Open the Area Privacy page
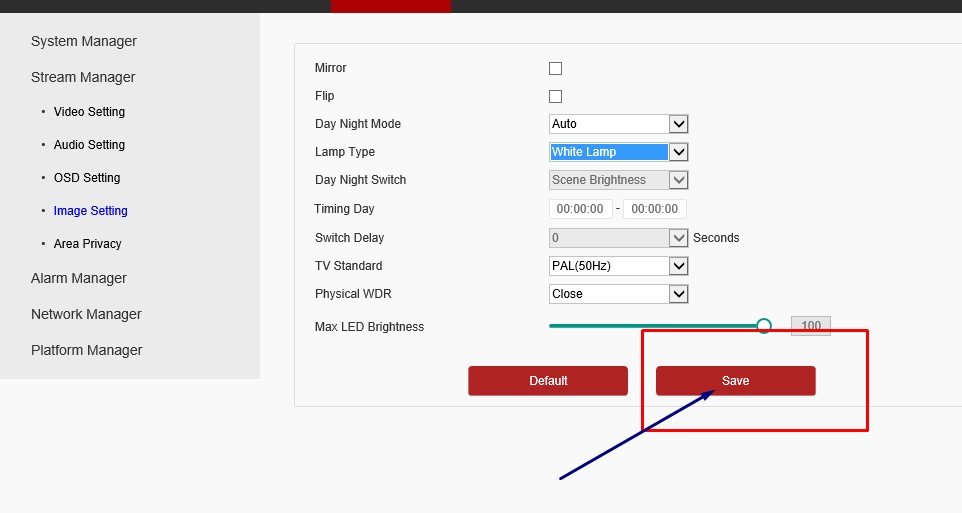Image resolution: width=962 pixels, height=513 pixels. (87, 244)
